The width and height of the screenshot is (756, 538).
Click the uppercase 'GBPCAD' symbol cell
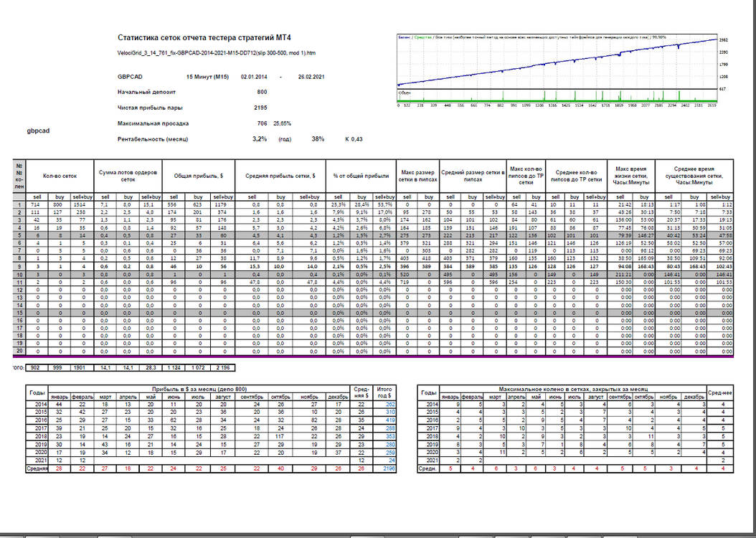coord(130,77)
